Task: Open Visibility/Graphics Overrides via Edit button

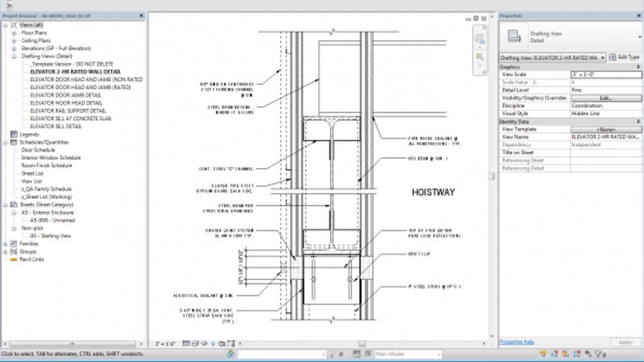Action: click(606, 98)
